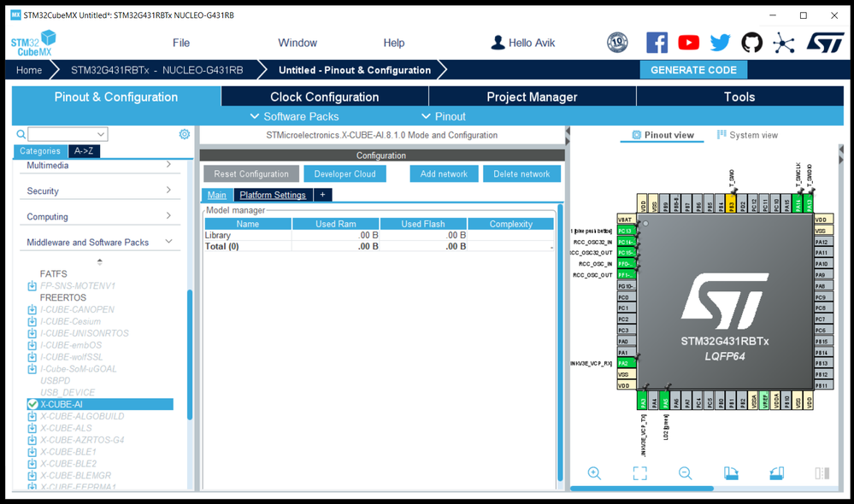Switch to the A->Z sorted view

coord(84,150)
